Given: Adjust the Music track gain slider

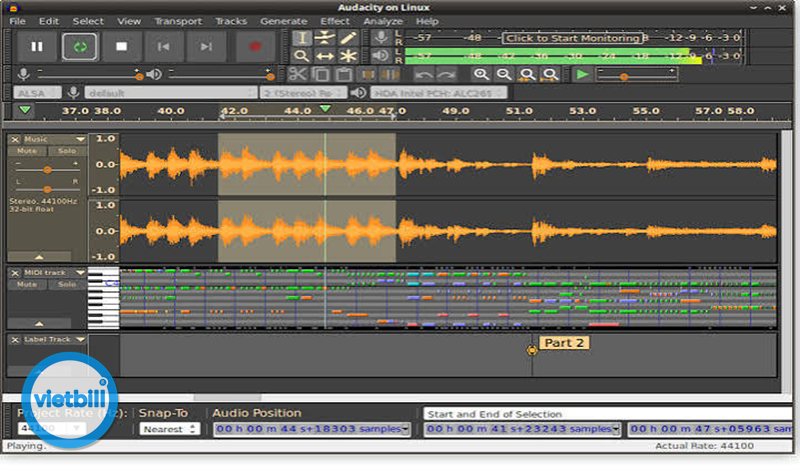Looking at the screenshot, I should tap(47, 169).
